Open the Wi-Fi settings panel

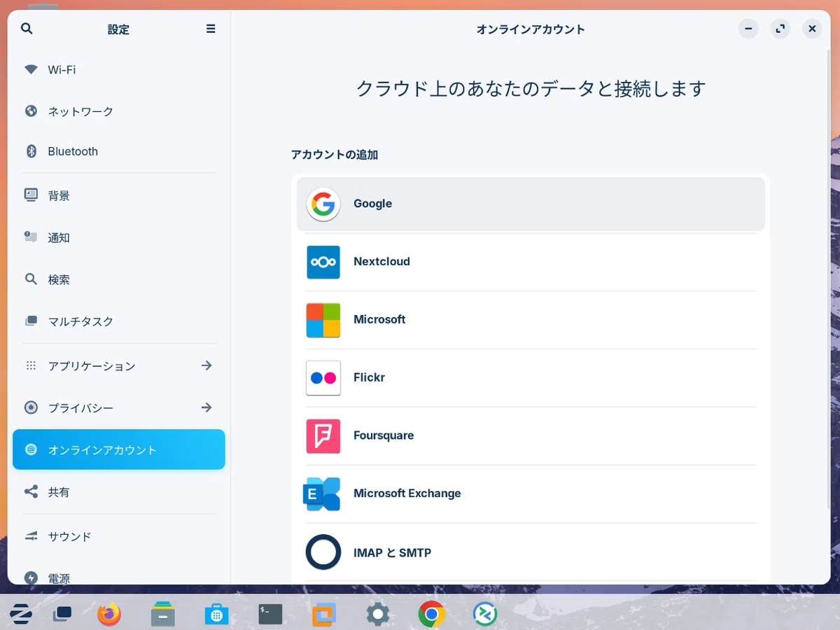pyautogui.click(x=119, y=69)
